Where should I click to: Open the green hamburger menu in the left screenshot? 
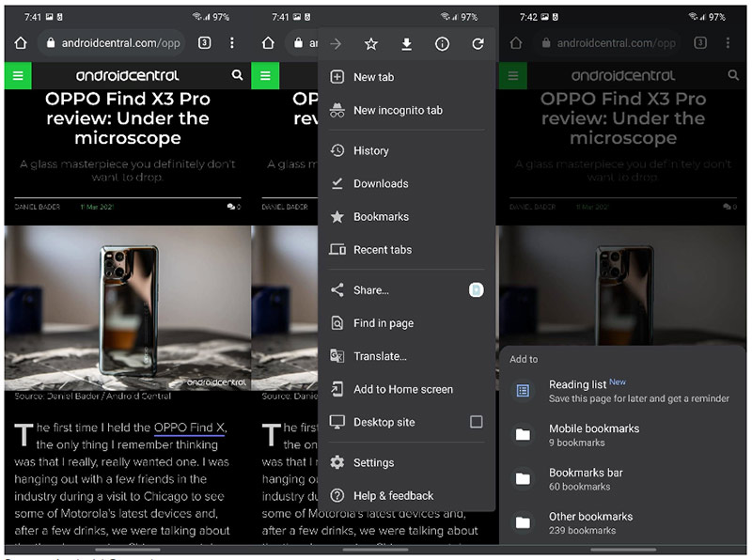[18, 75]
